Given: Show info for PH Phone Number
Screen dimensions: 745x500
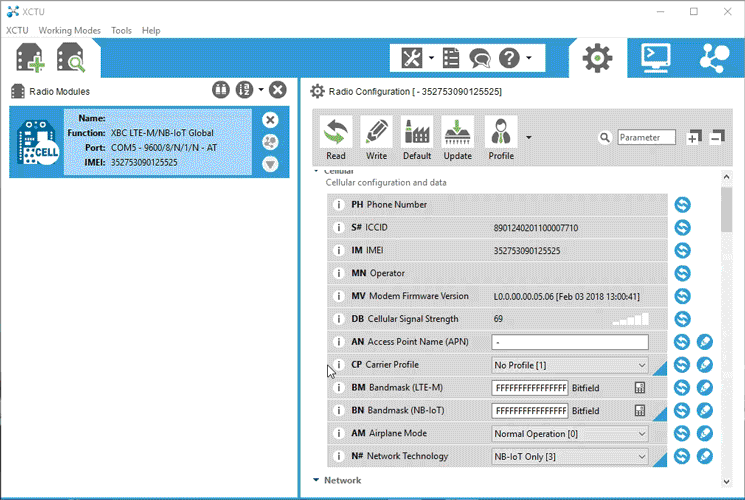Looking at the screenshot, I should [338, 205].
